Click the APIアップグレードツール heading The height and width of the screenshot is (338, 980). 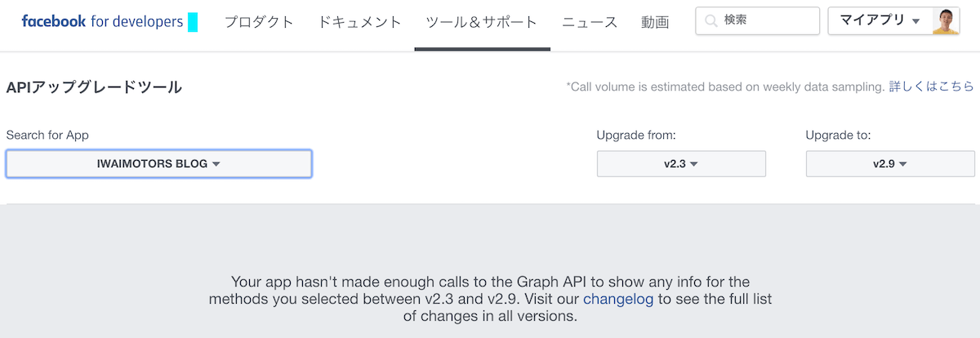94,87
